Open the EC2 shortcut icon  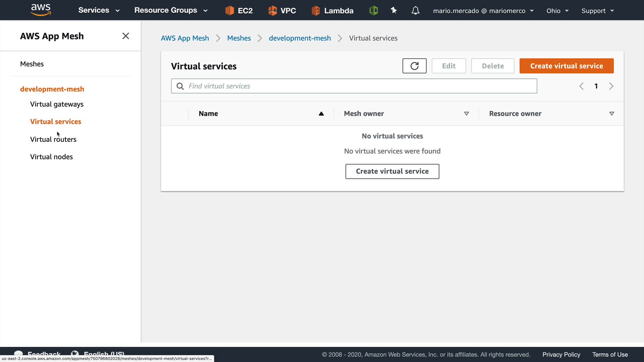click(x=229, y=11)
